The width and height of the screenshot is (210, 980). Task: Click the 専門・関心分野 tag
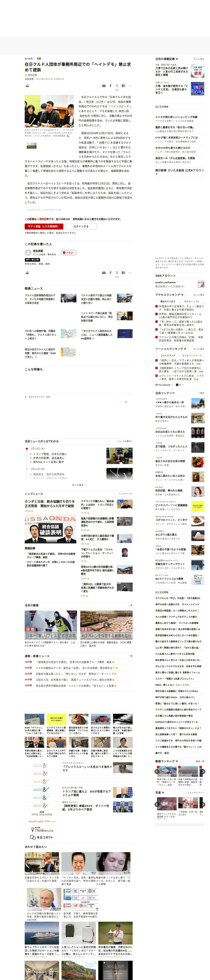coord(32,260)
